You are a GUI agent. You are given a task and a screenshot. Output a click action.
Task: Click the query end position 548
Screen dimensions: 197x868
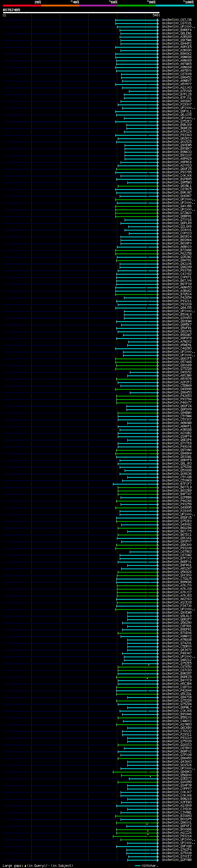click(x=155, y=15)
